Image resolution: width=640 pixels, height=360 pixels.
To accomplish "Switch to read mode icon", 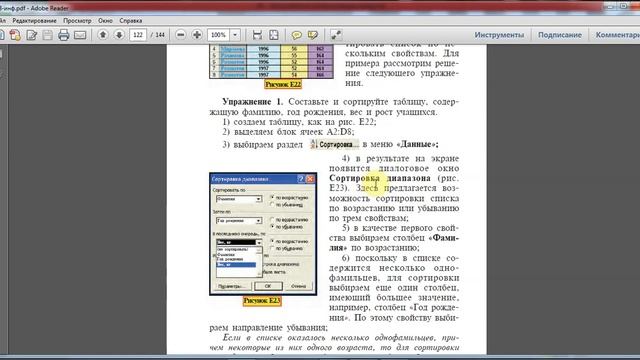I will 336,35.
